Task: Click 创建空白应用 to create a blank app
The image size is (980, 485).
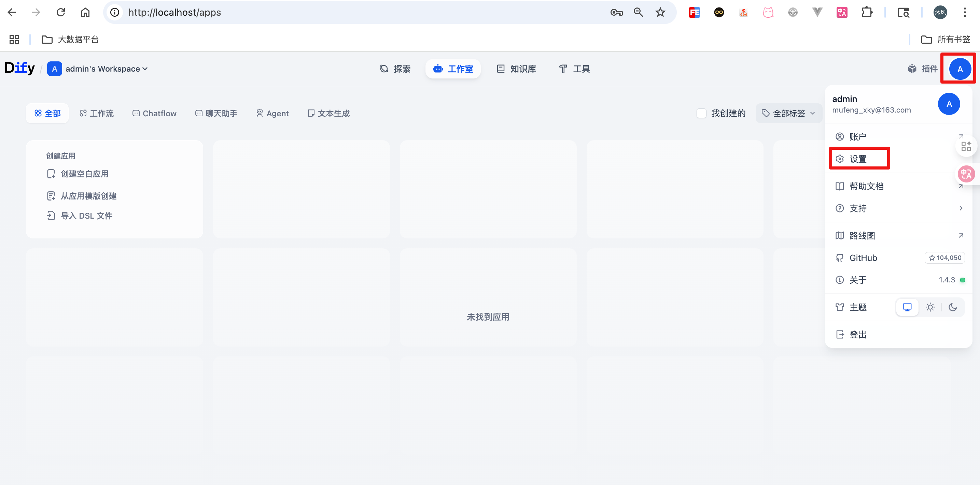Action: coord(84,174)
